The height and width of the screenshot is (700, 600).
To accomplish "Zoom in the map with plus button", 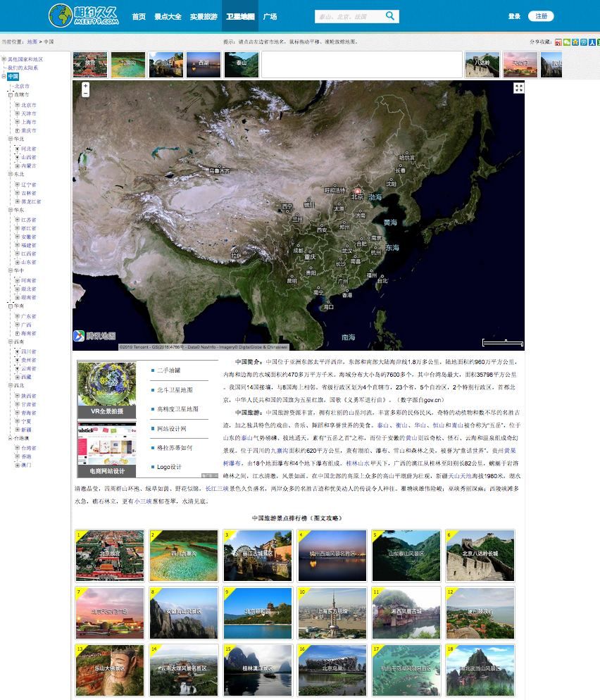I will [x=85, y=86].
